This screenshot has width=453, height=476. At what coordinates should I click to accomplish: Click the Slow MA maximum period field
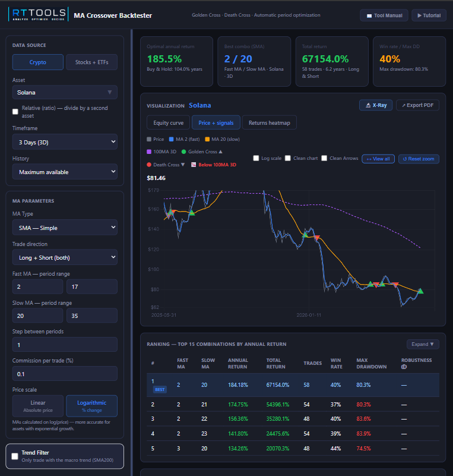pyautogui.click(x=92, y=316)
